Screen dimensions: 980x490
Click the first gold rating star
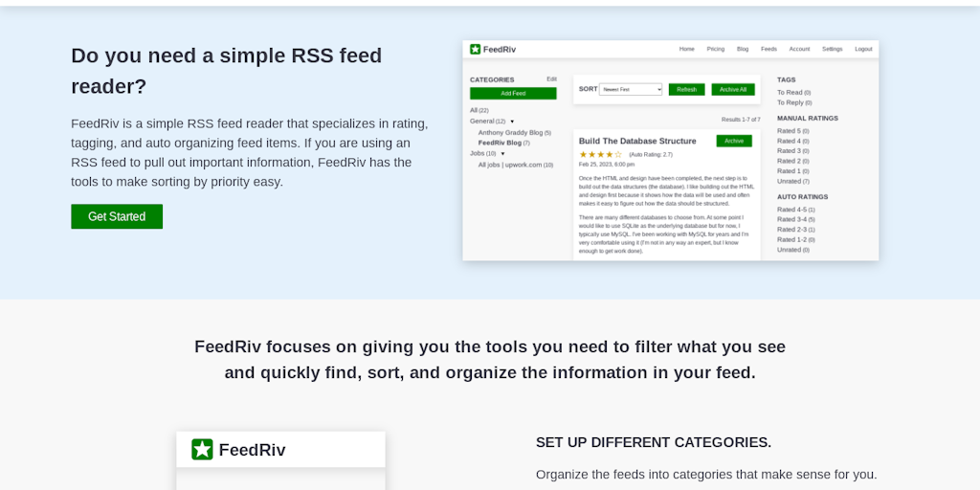pyautogui.click(x=583, y=154)
